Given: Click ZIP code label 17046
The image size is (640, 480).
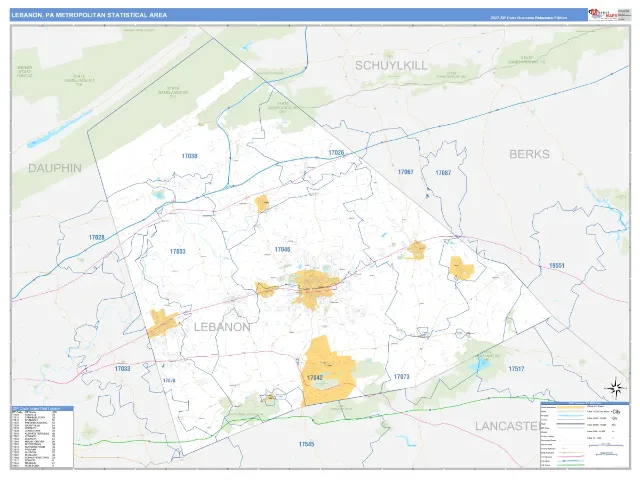Looking at the screenshot, I should [282, 249].
